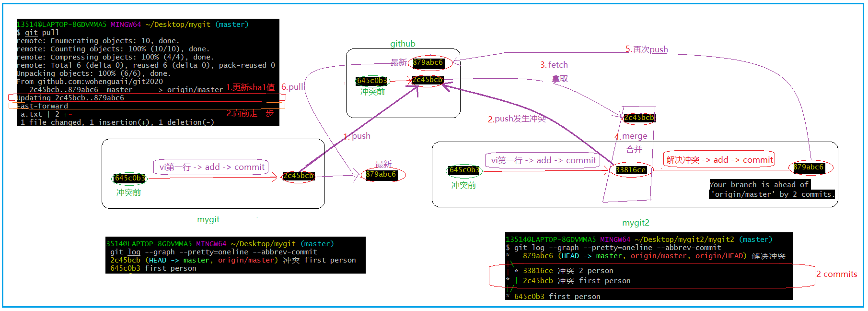Screen dimensions: 868x311
Task: Click the '5.再次push' step label
Action: point(646,49)
